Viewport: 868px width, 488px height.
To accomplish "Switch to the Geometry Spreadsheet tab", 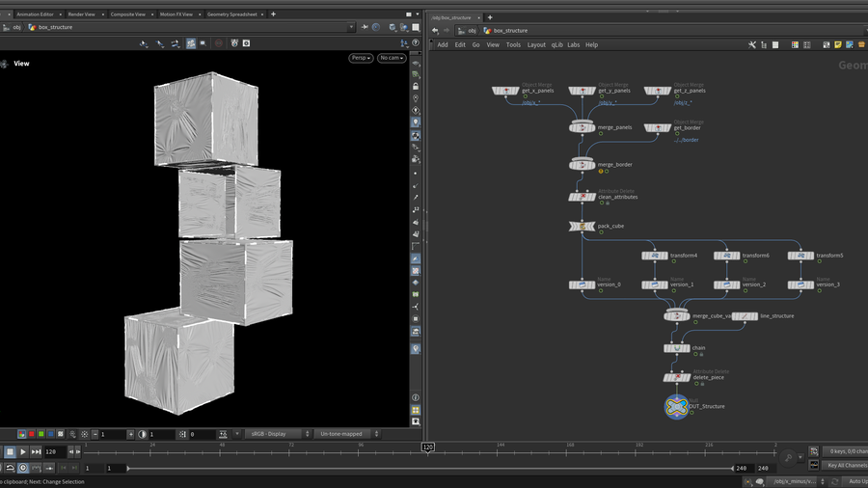I will pos(231,14).
